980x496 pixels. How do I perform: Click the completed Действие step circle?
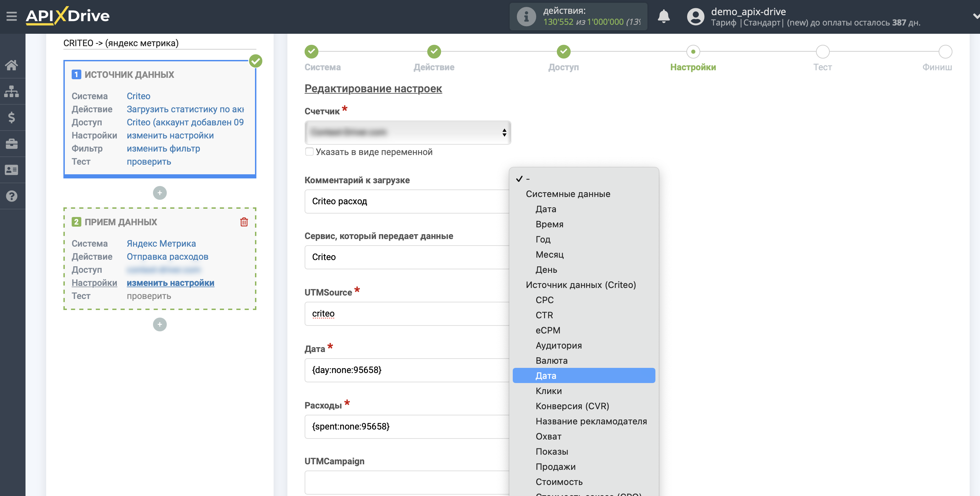pos(434,51)
